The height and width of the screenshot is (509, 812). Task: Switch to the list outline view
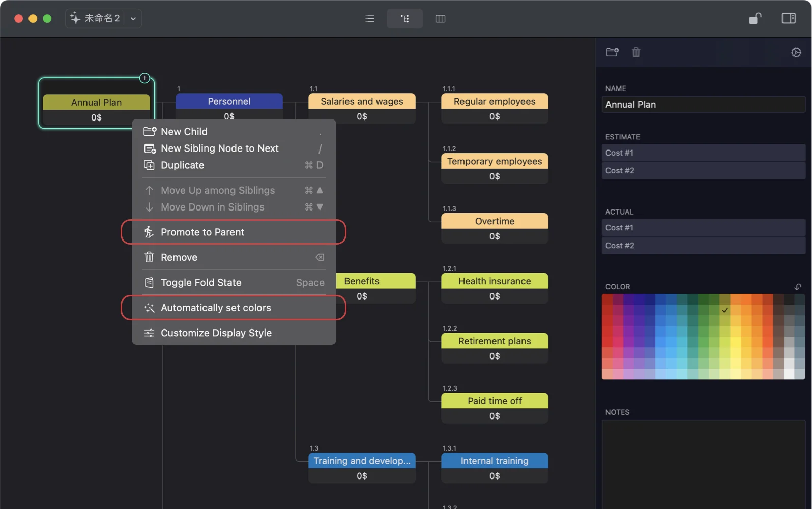coord(370,19)
